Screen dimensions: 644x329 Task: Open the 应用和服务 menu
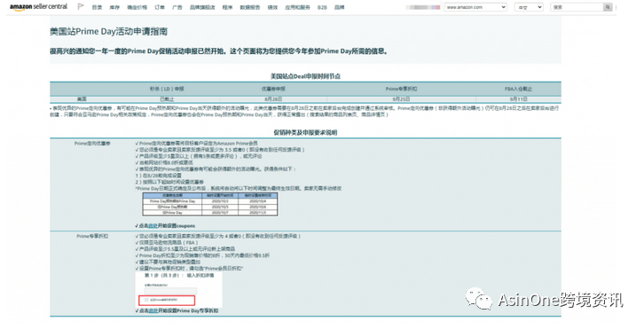pos(297,7)
